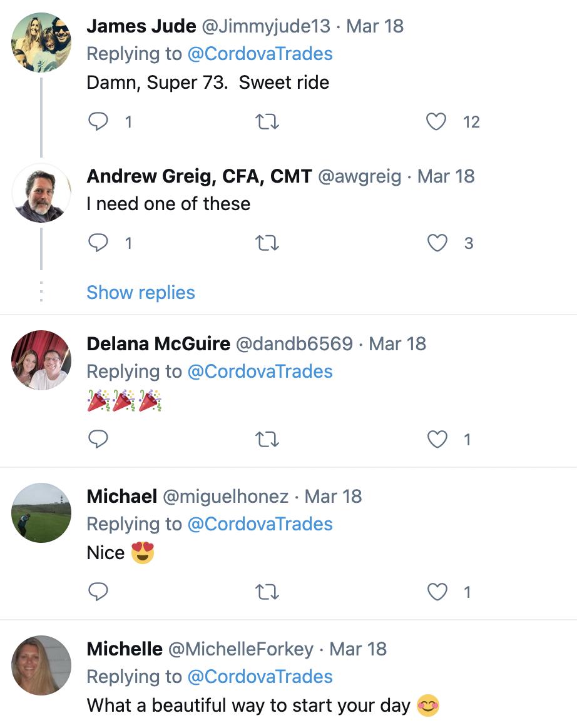Like Delana McGuire's tweet
Screen dimensions: 577x728
point(436,440)
